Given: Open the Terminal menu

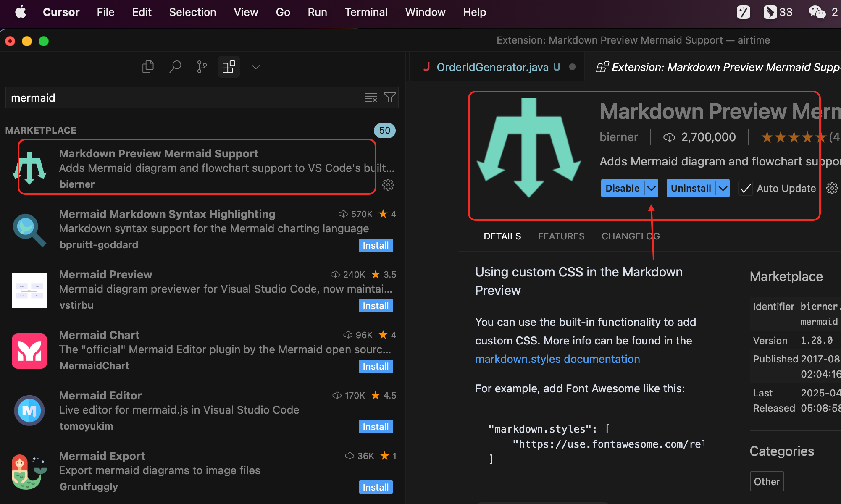Looking at the screenshot, I should pyautogui.click(x=366, y=12).
